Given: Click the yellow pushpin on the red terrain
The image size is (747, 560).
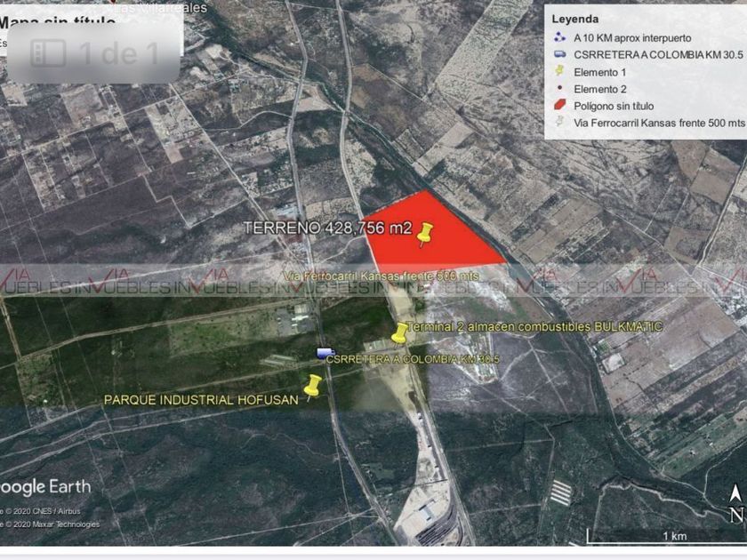Looking at the screenshot, I should (424, 235).
